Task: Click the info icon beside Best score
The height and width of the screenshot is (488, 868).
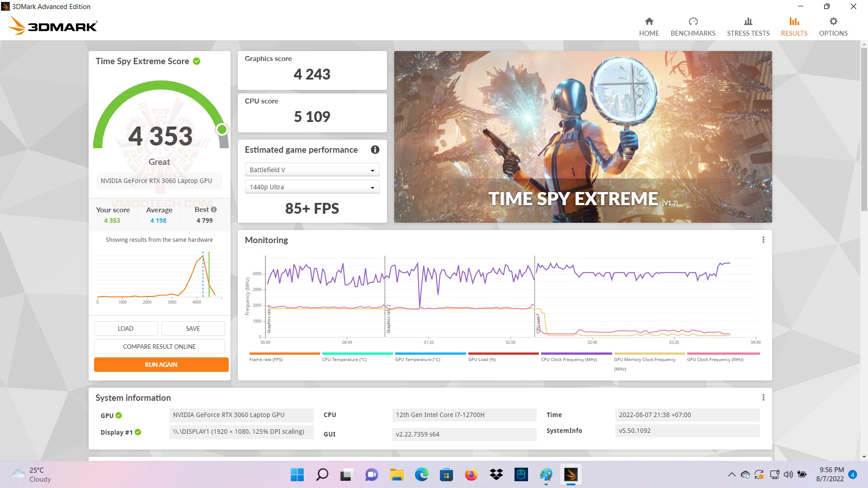Action: coord(213,209)
